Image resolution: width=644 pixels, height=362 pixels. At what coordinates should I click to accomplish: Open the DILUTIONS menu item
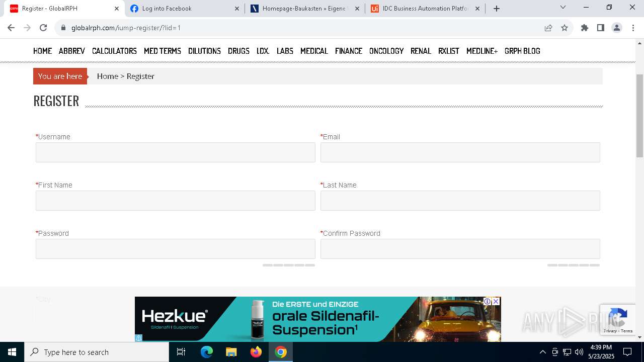(204, 51)
